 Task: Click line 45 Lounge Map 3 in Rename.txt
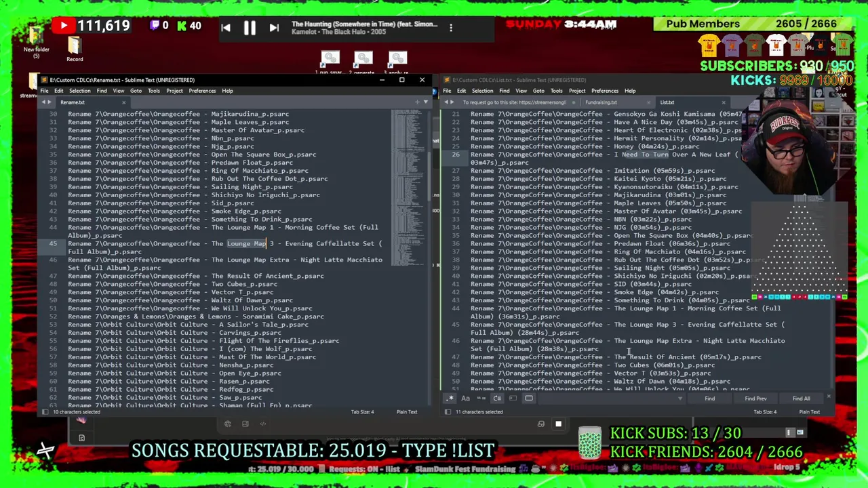tap(225, 247)
